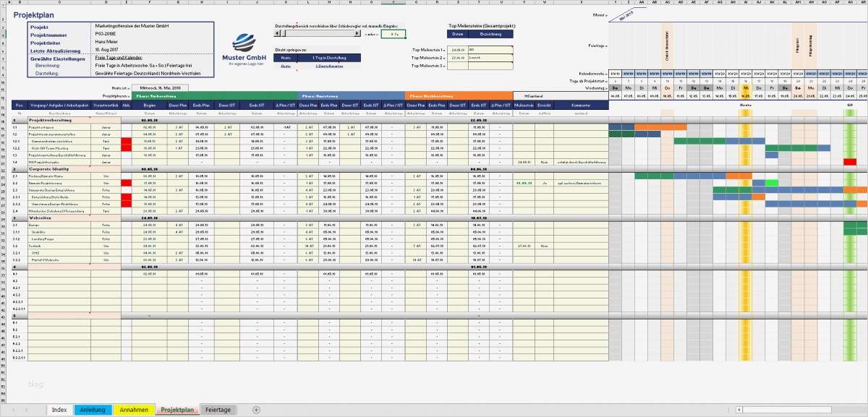Switch to the Anleitung sheet tab

(x=95, y=409)
